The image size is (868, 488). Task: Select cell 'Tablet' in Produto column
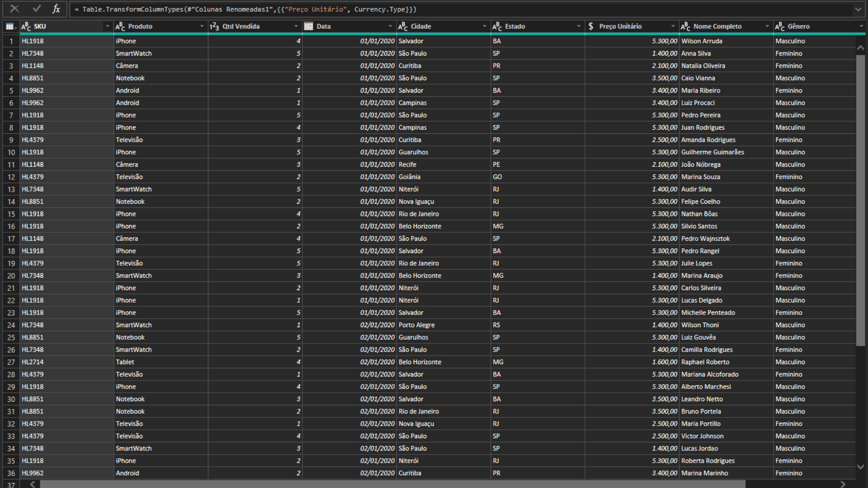[x=161, y=362]
